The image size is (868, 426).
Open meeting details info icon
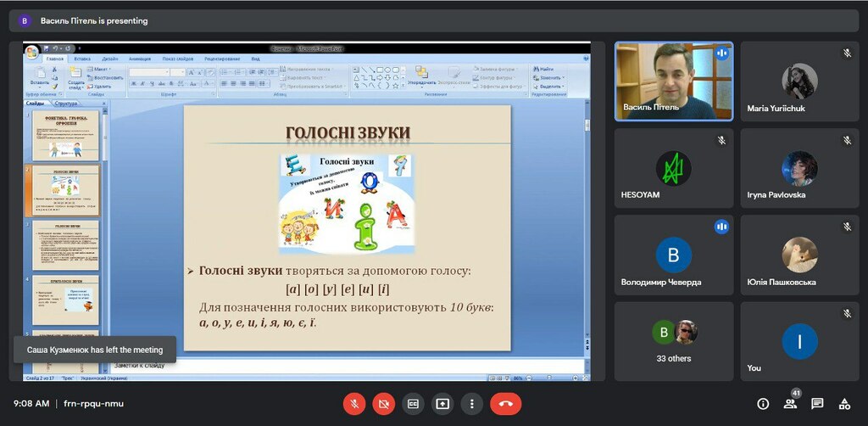(763, 404)
